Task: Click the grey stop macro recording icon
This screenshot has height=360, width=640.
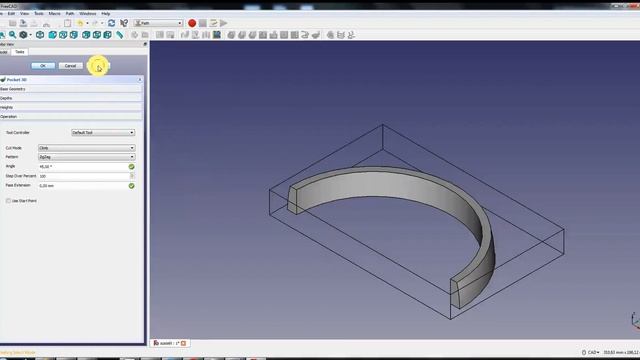Action: tap(202, 23)
